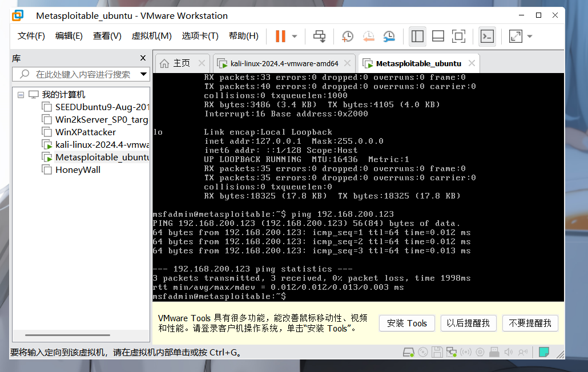Select Win2kServer_SP0_targ virtual machine
This screenshot has width=588, height=372.
coord(102,119)
